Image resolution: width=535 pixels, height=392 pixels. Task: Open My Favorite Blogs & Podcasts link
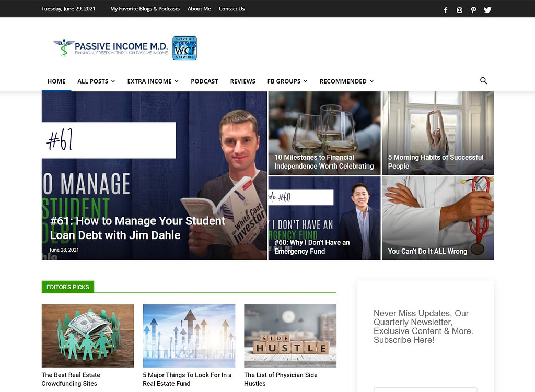(x=145, y=9)
